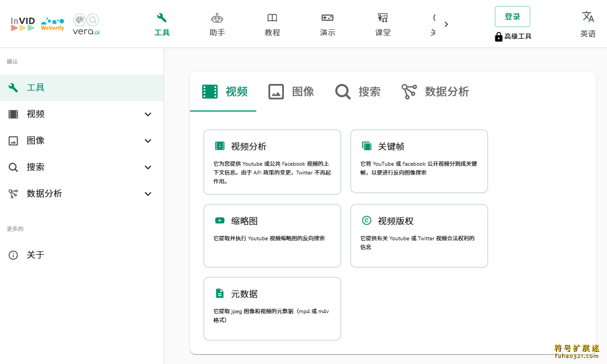Click the 视频分析 card description text
Image resolution: width=607 pixels, height=364 pixels.
(x=272, y=172)
